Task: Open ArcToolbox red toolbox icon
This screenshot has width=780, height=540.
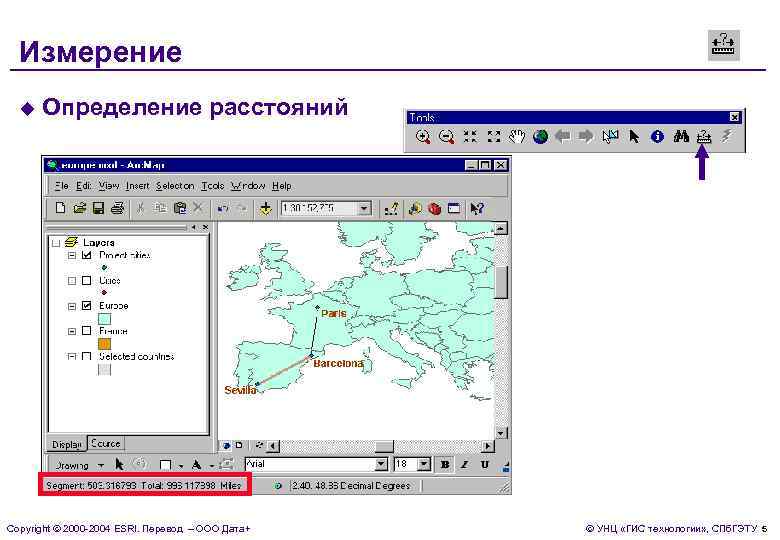Action: point(434,208)
